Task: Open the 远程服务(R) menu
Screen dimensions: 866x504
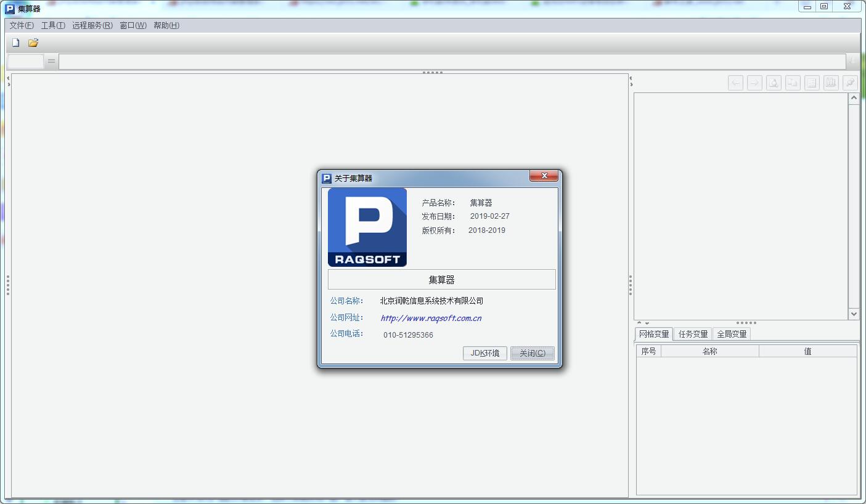Action: pos(92,25)
